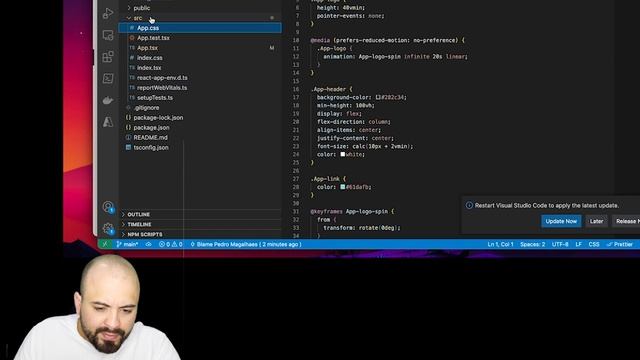Click the .App-link selector on line 27
640x360 pixels.
click(325, 179)
